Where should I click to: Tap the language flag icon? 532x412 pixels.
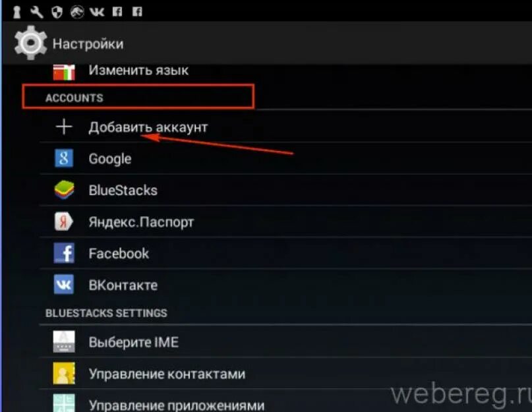[x=64, y=72]
